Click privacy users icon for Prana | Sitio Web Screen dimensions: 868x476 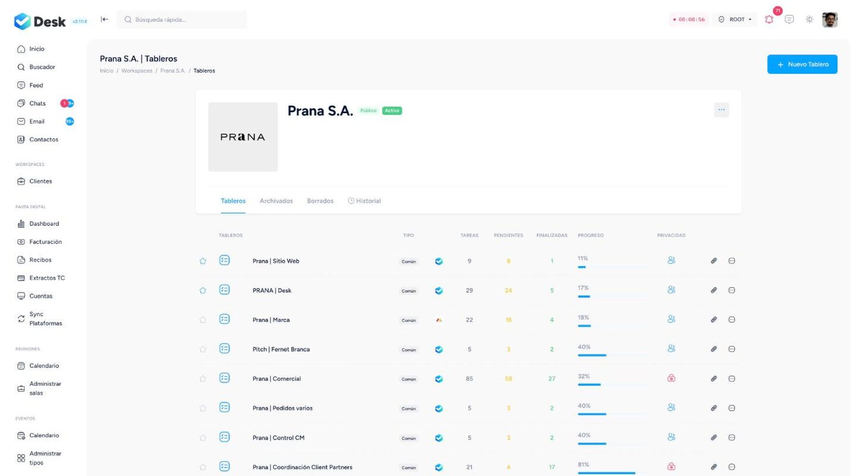[671, 260]
